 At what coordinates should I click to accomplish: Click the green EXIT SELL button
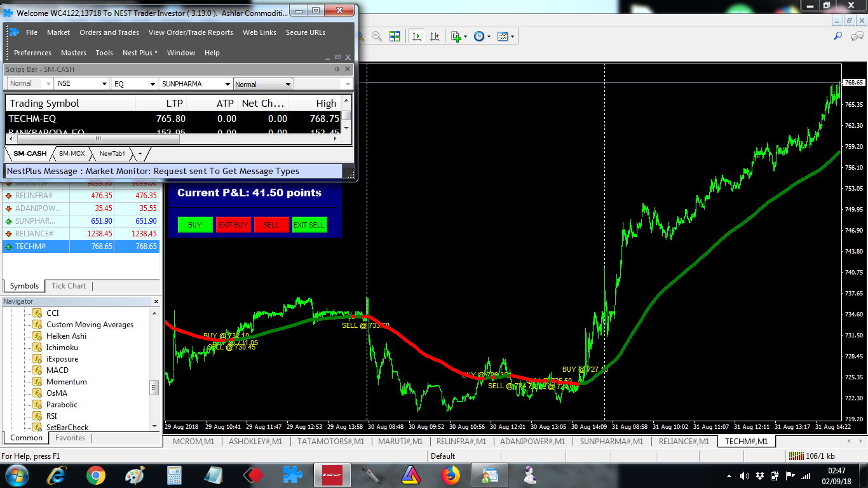(309, 224)
